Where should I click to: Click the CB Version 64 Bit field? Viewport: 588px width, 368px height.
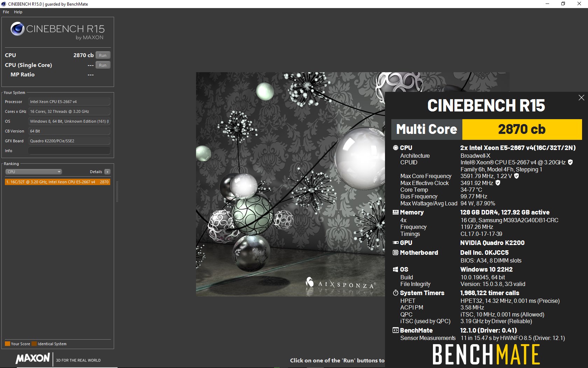pos(69,131)
